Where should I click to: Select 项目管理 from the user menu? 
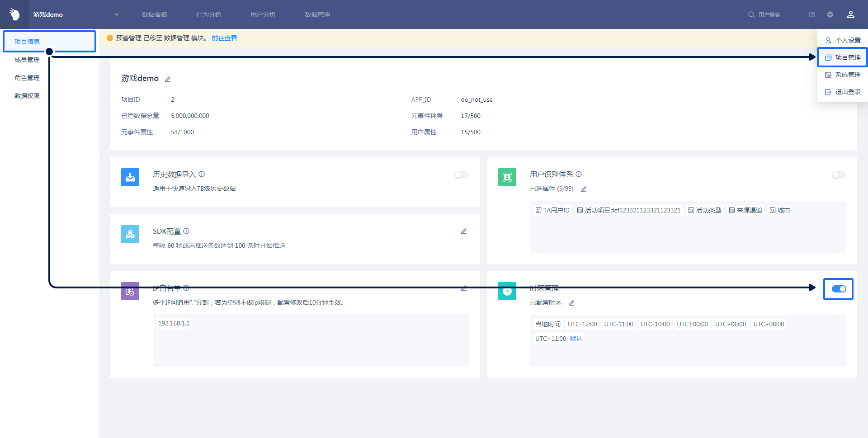coord(843,57)
